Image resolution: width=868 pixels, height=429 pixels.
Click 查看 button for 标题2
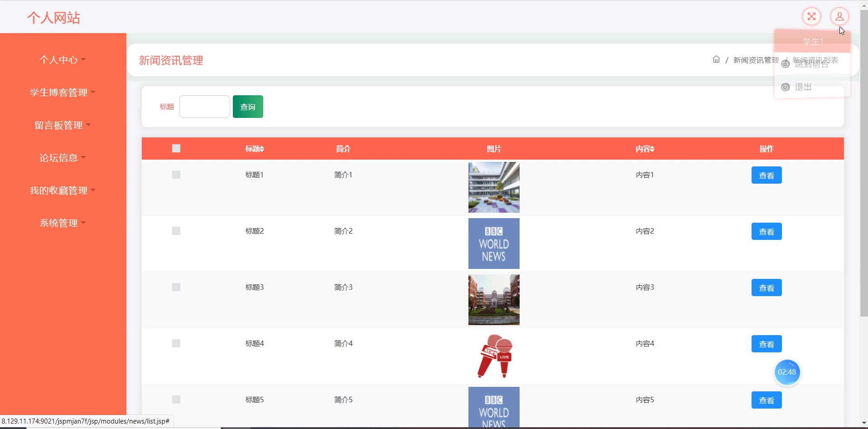(767, 231)
